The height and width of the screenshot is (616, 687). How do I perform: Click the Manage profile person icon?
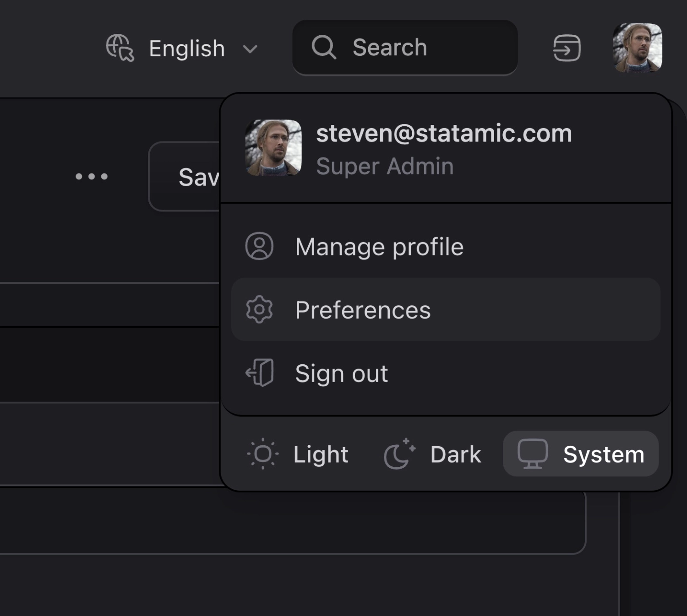tap(259, 247)
